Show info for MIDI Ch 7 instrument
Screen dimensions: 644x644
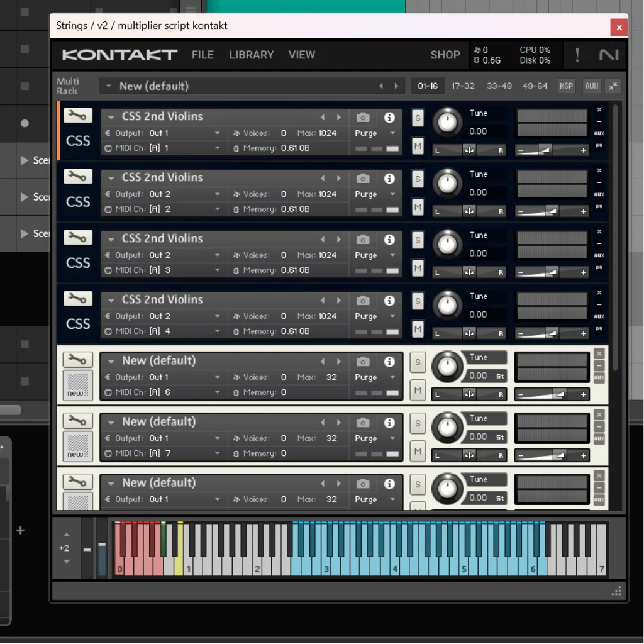(389, 423)
